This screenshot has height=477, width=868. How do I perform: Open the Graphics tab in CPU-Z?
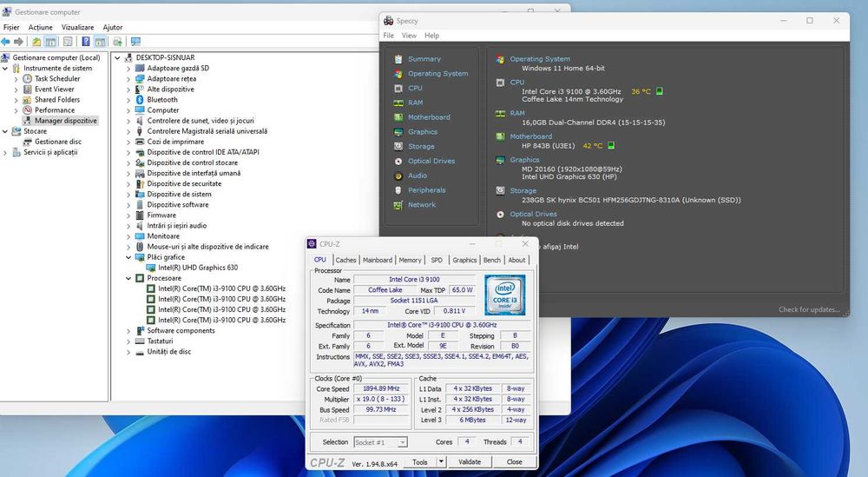pyautogui.click(x=464, y=260)
